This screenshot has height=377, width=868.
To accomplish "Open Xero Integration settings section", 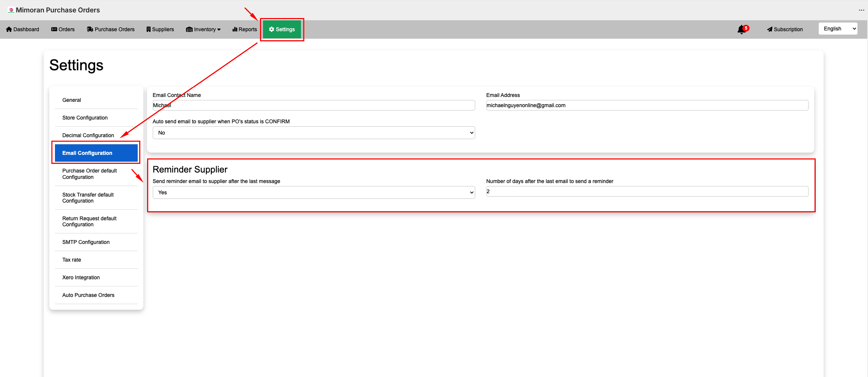I will (x=81, y=277).
